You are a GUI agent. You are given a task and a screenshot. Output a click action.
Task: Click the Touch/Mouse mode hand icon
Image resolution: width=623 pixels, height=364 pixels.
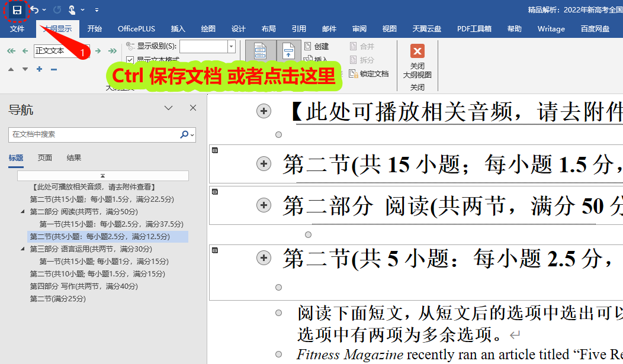pyautogui.click(x=72, y=9)
